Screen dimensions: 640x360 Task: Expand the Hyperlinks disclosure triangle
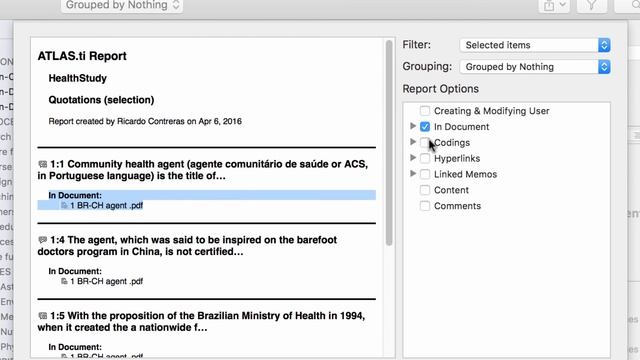(413, 158)
